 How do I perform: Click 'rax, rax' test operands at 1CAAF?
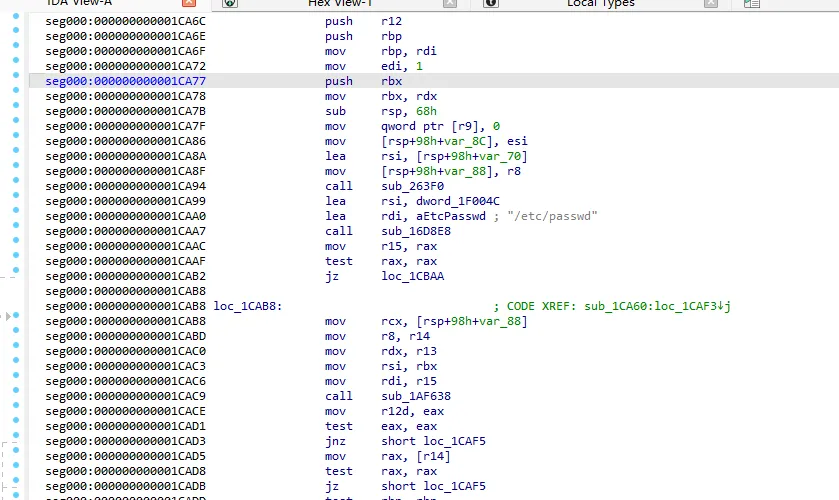click(409, 261)
